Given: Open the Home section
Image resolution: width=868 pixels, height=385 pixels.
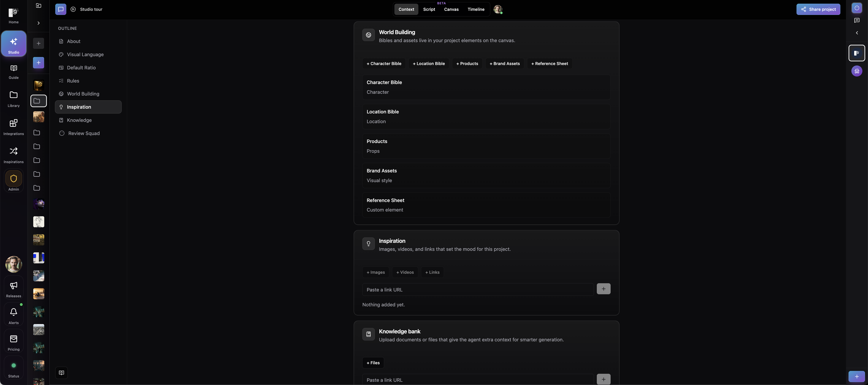Looking at the screenshot, I should coord(13,16).
